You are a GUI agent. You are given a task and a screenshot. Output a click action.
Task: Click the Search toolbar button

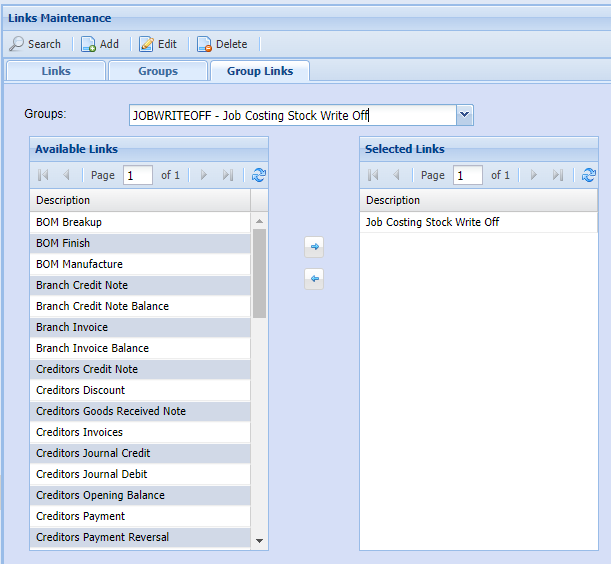pos(35,44)
